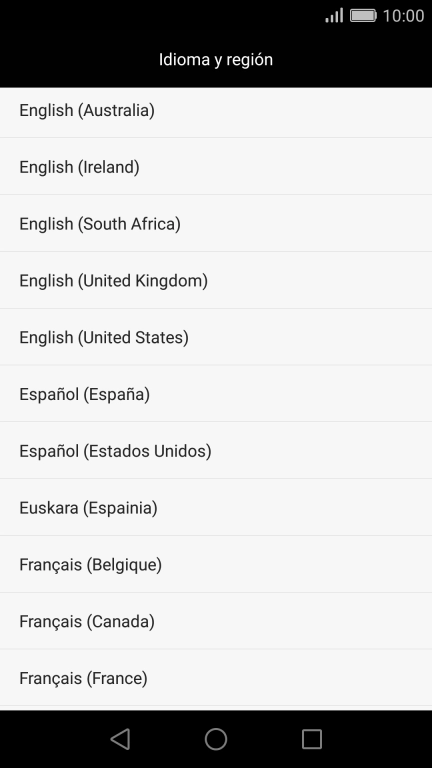Tap the Idioma y región title
Image resolution: width=432 pixels, height=768 pixels.
pyautogui.click(x=216, y=60)
